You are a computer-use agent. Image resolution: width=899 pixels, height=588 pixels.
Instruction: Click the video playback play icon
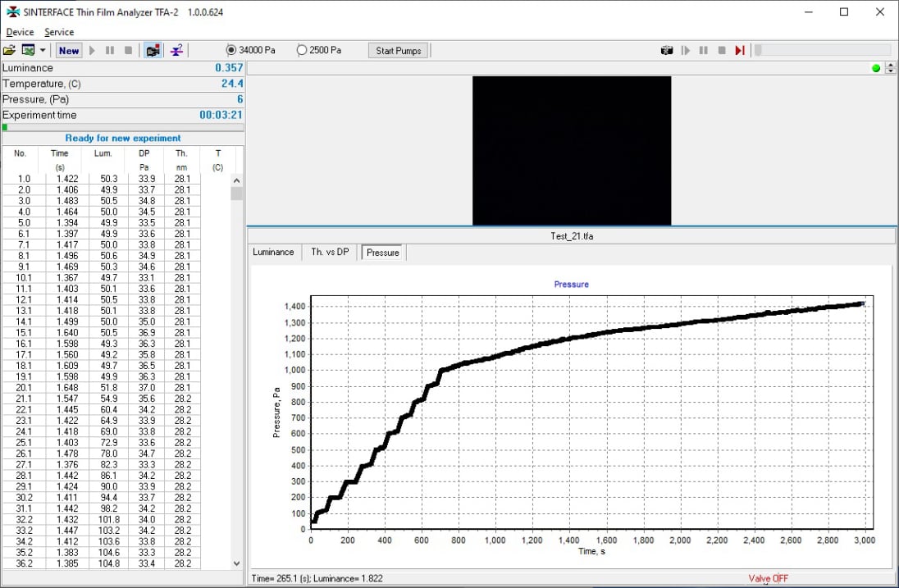(685, 50)
